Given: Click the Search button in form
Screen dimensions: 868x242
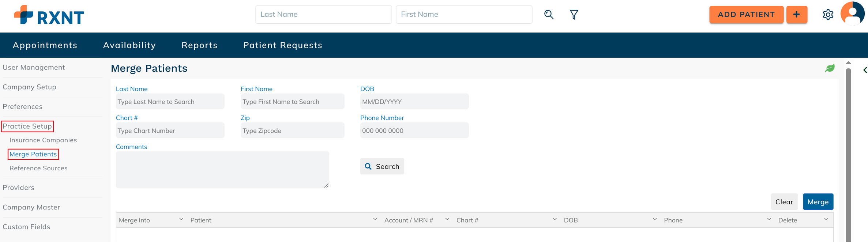Looking at the screenshot, I should [x=382, y=166].
